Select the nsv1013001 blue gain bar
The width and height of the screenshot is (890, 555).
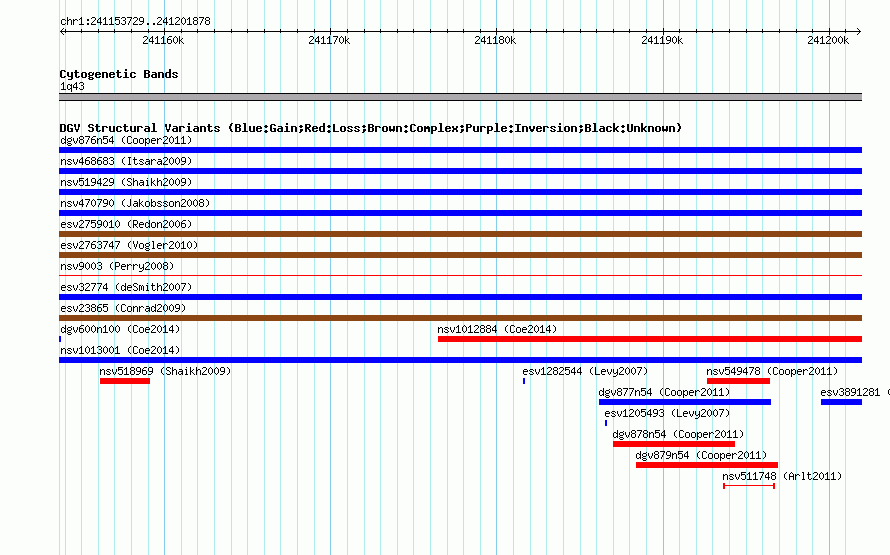(460, 360)
